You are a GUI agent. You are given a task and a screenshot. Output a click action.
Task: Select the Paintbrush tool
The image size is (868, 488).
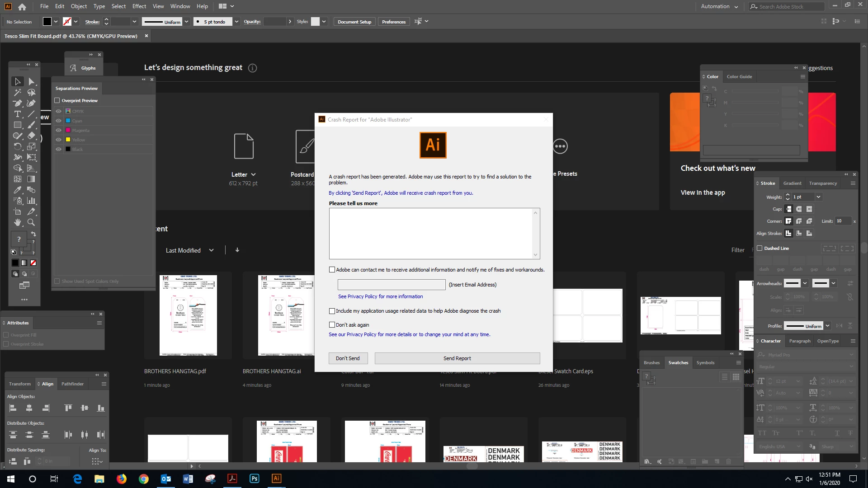pyautogui.click(x=31, y=125)
